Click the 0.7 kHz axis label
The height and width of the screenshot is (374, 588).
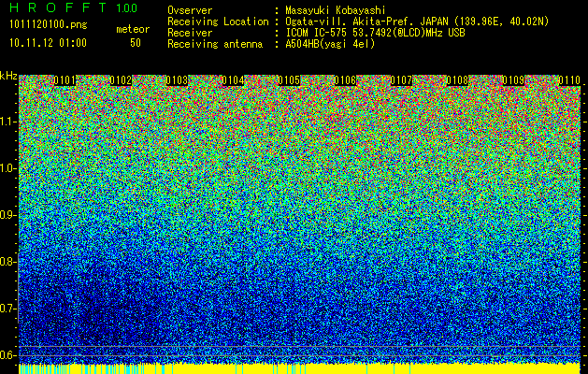[7, 309]
